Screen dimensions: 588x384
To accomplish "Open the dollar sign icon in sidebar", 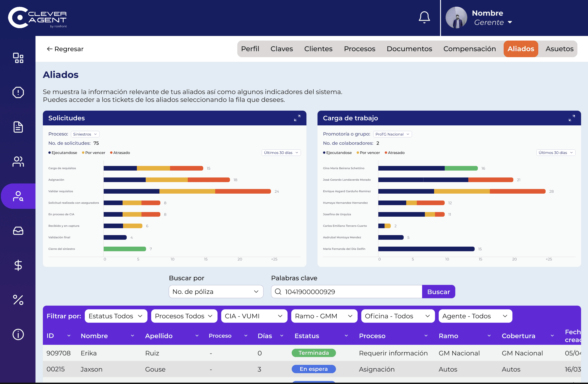I will [18, 265].
